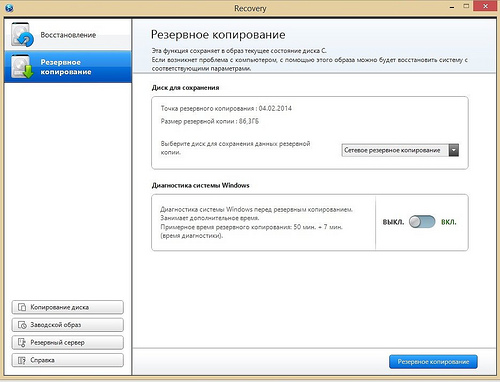Click the Диагностика системы Windows heading

[200, 185]
